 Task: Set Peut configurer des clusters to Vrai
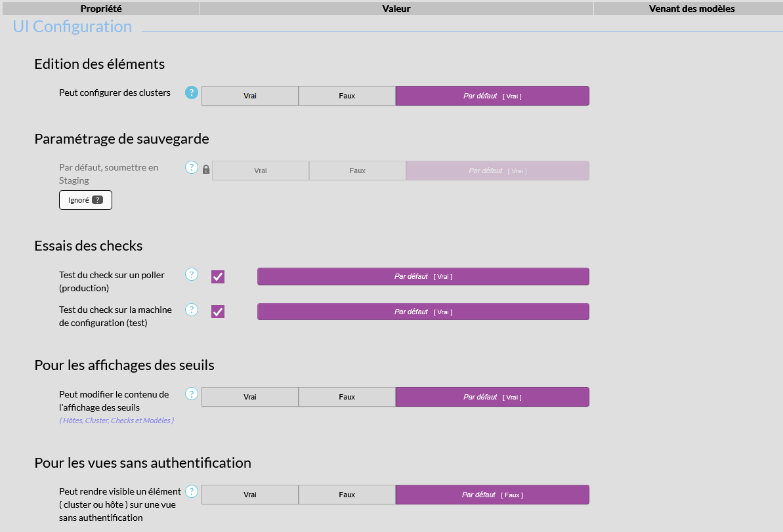[250, 96]
